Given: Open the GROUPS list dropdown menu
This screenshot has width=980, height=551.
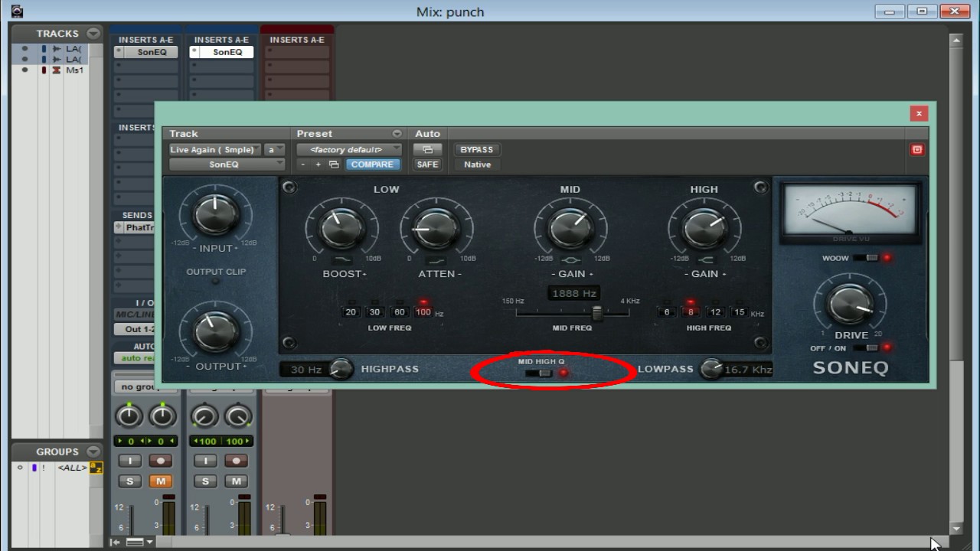Looking at the screenshot, I should [93, 452].
